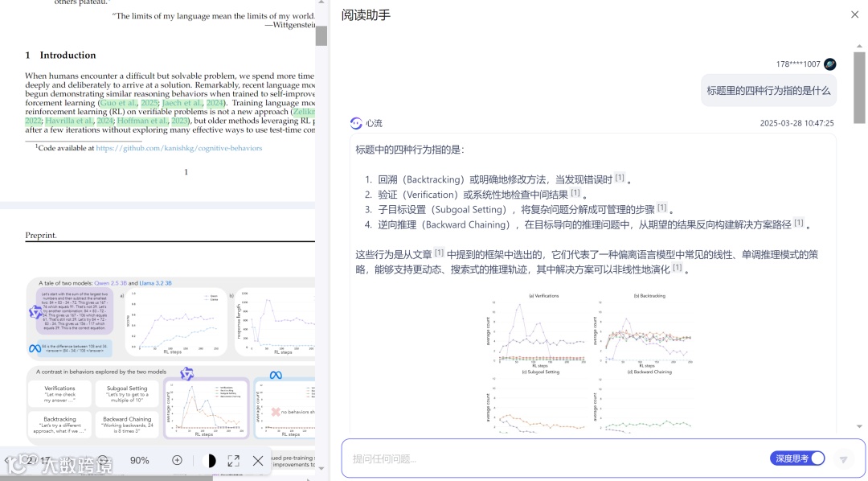The width and height of the screenshot is (868, 481).
Task: Click the 1 Introduction heading
Action: point(60,55)
